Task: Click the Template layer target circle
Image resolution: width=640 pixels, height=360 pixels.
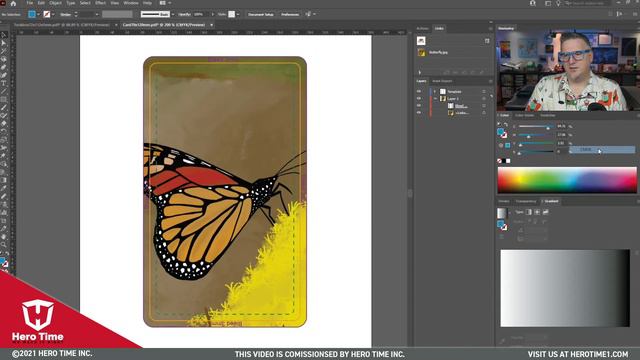Action: 484,91
